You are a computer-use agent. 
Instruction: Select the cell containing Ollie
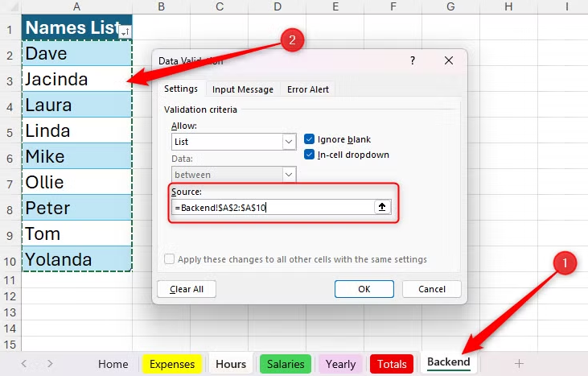[x=77, y=182]
